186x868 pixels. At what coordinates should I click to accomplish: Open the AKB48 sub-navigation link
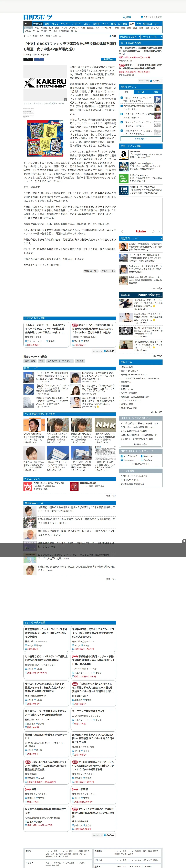click(x=44, y=28)
